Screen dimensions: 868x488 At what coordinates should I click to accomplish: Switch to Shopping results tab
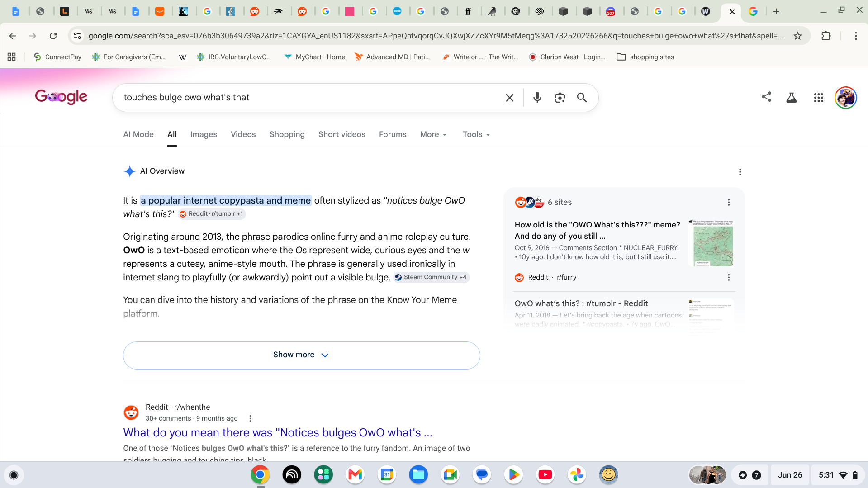[x=287, y=134]
